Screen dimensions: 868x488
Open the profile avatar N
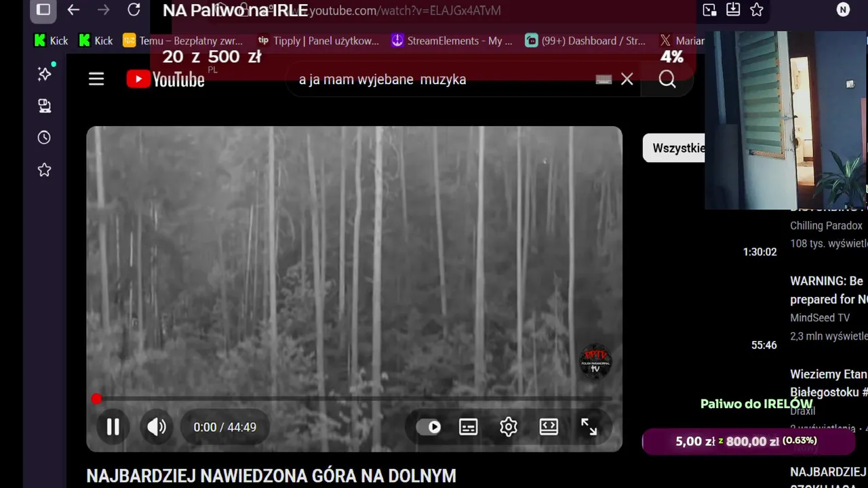tap(843, 9)
